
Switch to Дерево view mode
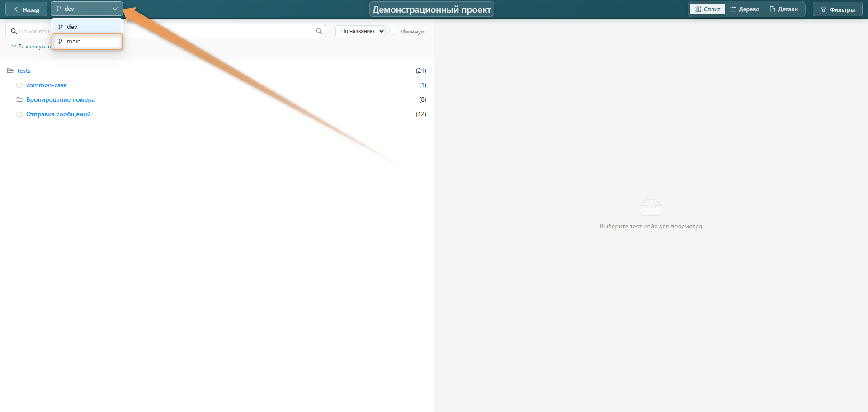[745, 9]
